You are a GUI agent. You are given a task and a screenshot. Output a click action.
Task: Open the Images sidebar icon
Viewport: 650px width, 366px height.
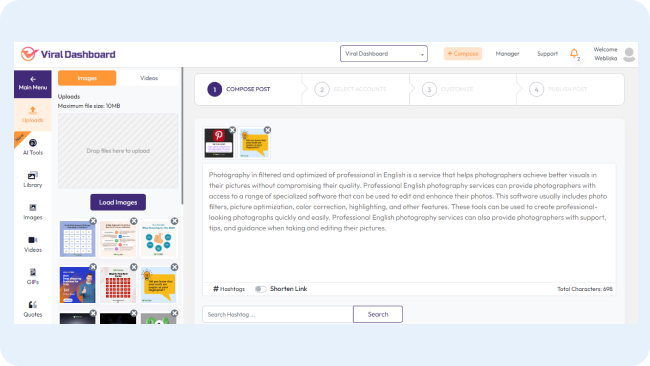33,212
